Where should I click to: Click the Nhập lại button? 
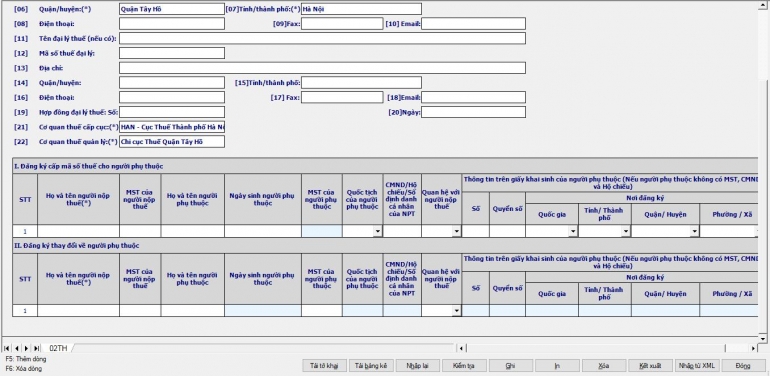(x=418, y=366)
